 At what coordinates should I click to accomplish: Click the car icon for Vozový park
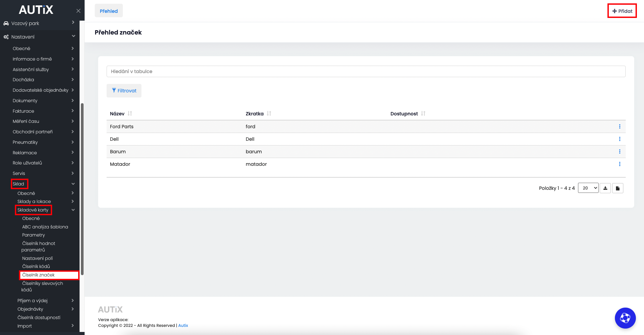coord(6,23)
